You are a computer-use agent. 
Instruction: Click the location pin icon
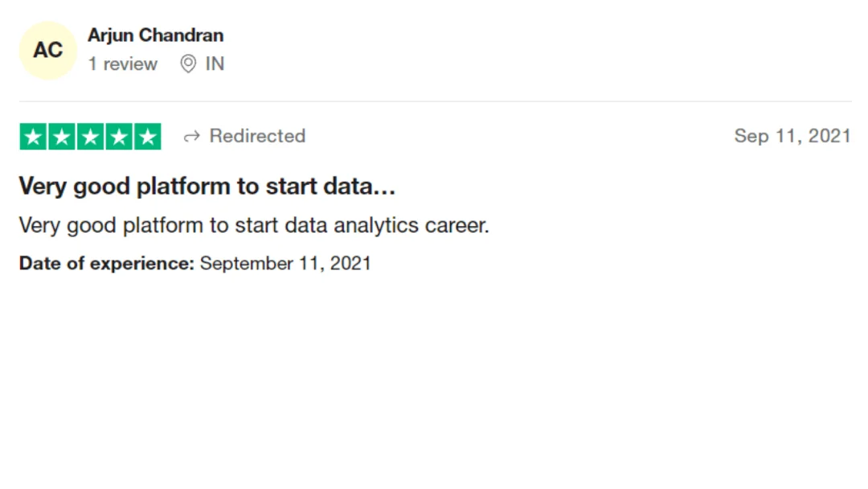click(x=188, y=64)
